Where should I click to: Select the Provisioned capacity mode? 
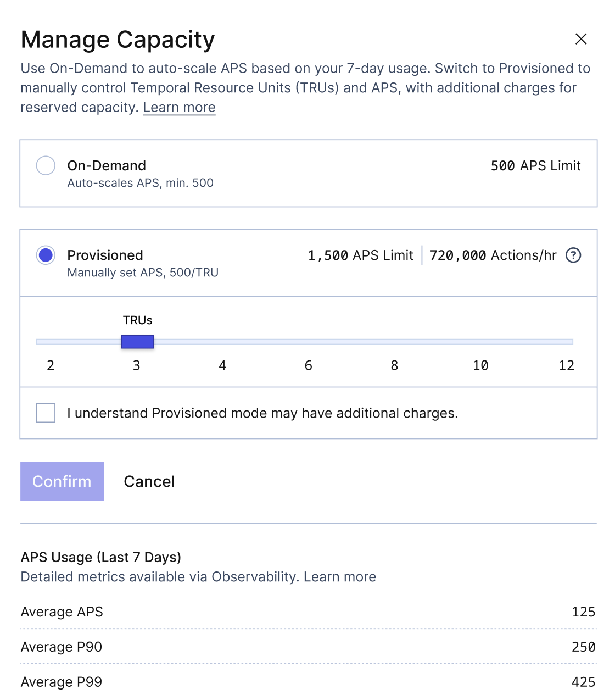point(46,255)
